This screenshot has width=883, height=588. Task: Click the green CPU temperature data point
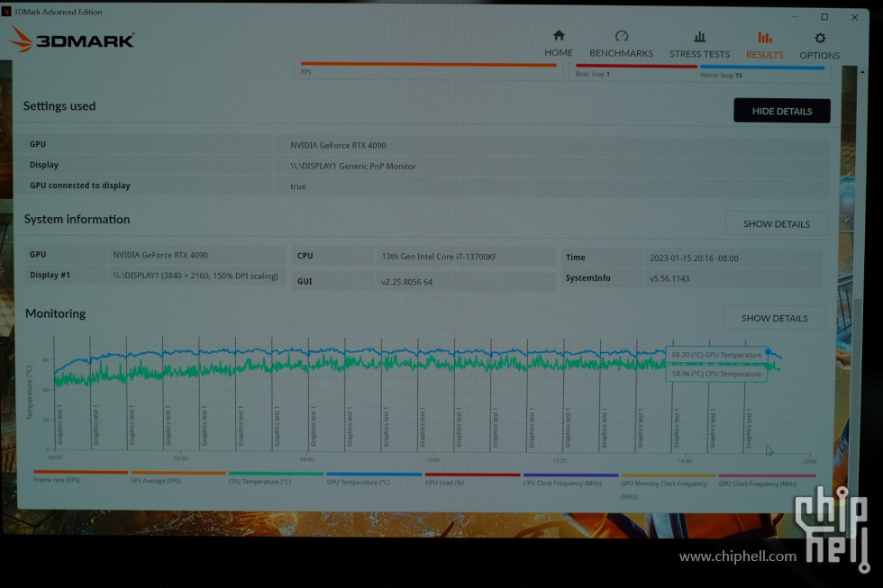point(769,366)
